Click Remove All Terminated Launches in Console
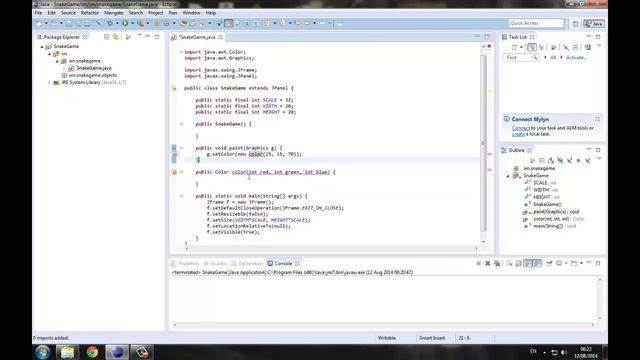640x360 pixels. point(497,264)
